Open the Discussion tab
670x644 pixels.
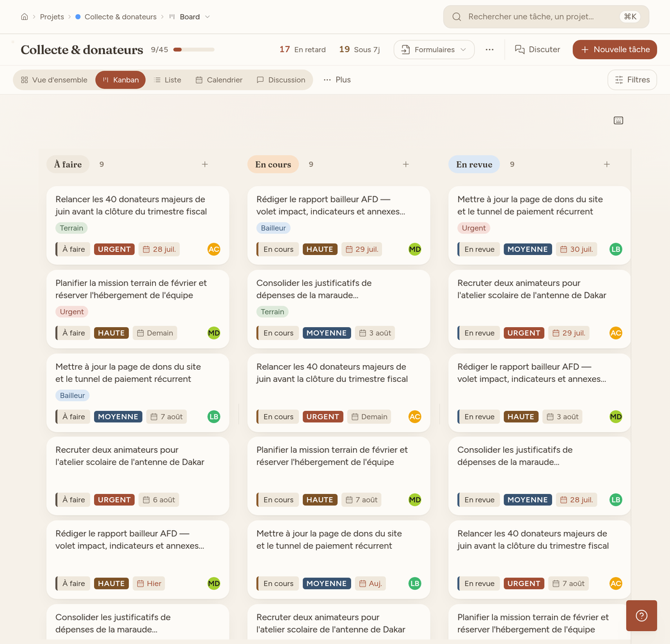281,80
